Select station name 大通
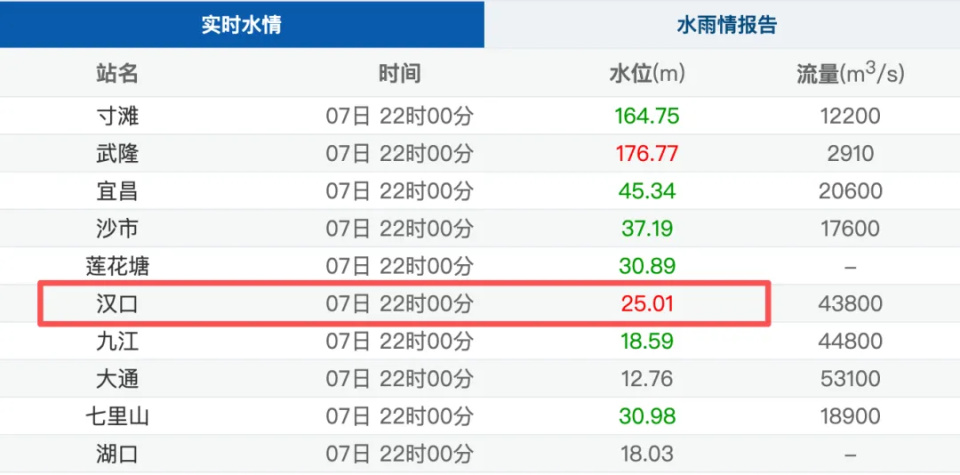960x475 pixels. point(117,379)
